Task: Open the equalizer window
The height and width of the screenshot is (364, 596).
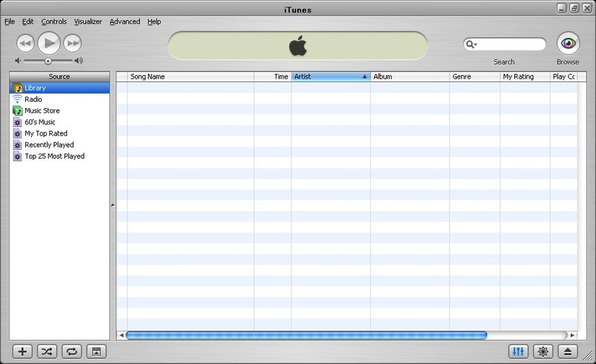Action: pos(519,352)
